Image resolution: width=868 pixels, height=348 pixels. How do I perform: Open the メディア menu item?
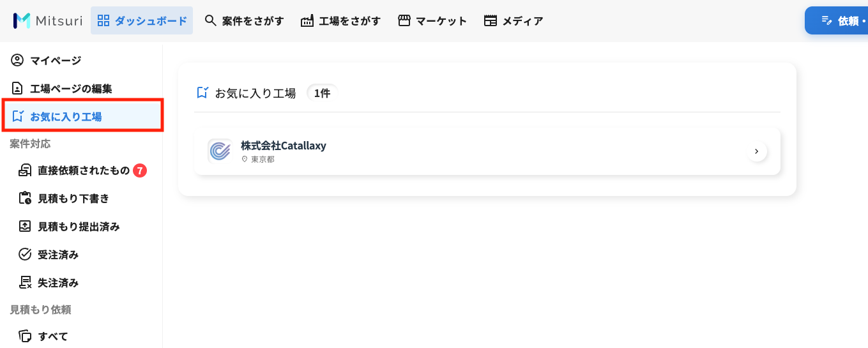(x=514, y=20)
